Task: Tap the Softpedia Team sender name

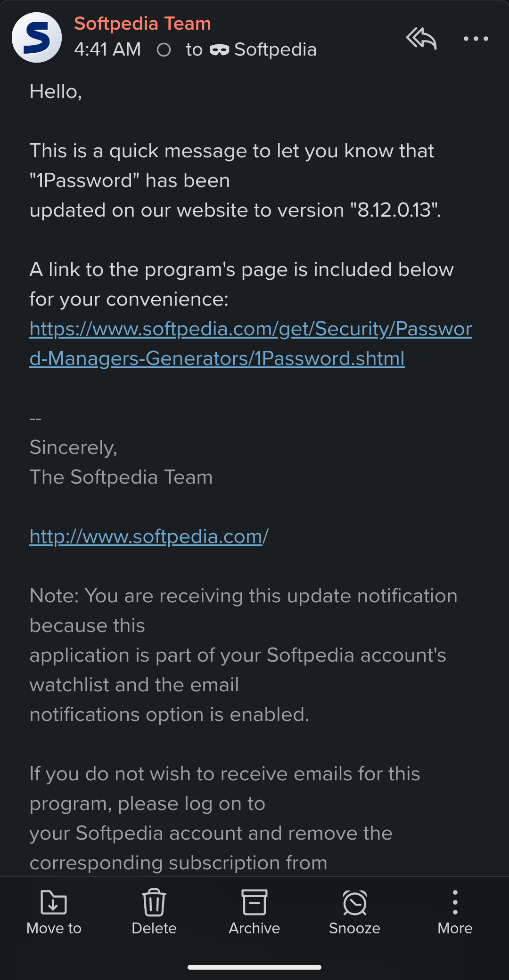Action: tap(142, 23)
